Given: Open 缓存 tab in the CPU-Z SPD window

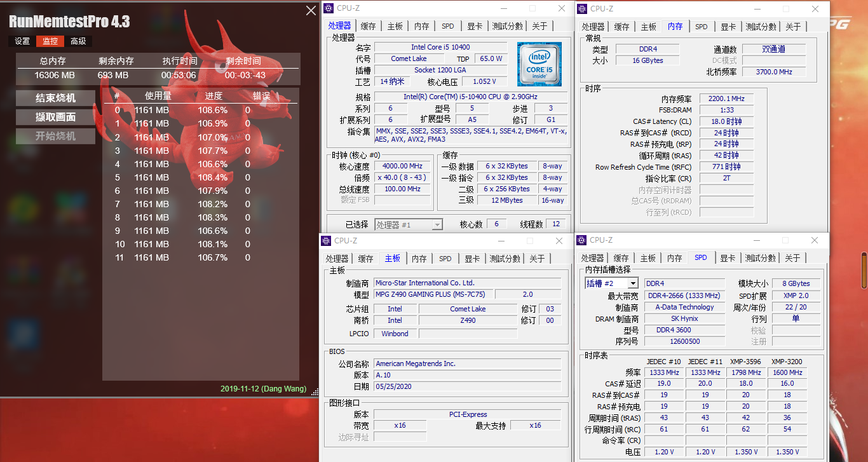Looking at the screenshot, I should (621, 258).
